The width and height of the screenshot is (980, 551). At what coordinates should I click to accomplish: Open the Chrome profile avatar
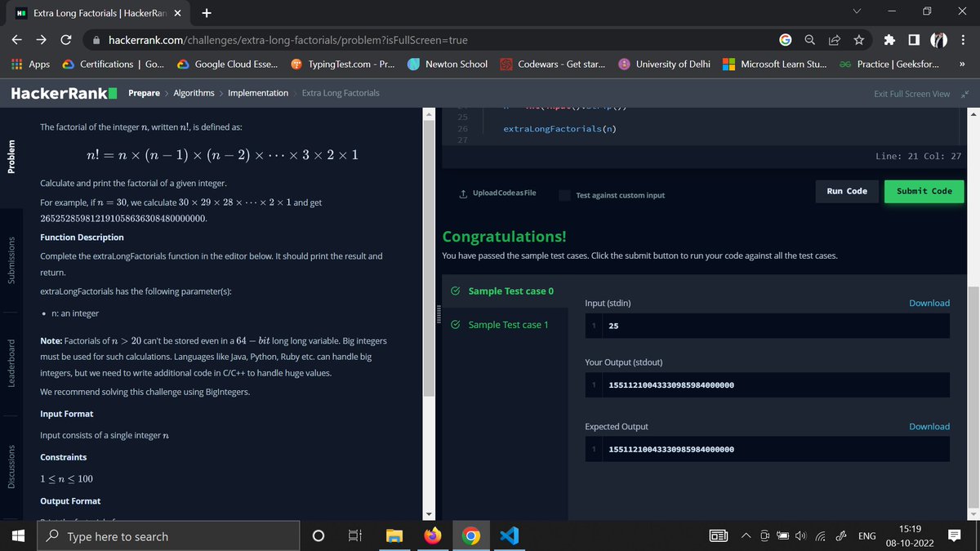click(938, 39)
